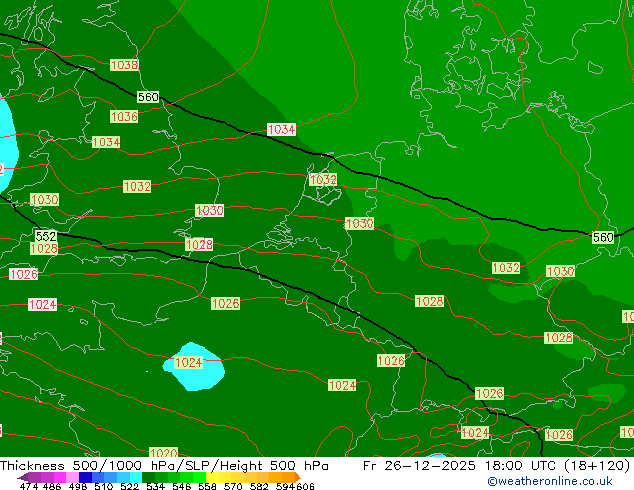Screen dimensions: 634x490
Task: Click the darkest green swatch in the legend
Action: point(148,477)
